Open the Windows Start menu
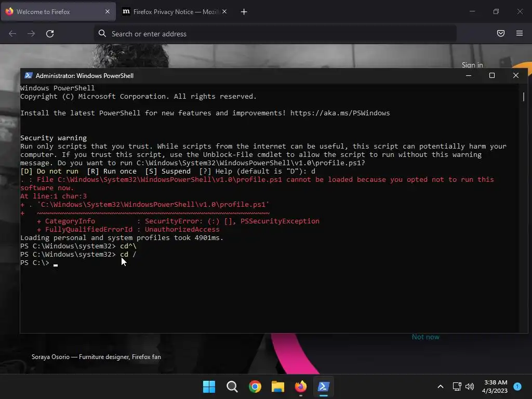 (209, 387)
